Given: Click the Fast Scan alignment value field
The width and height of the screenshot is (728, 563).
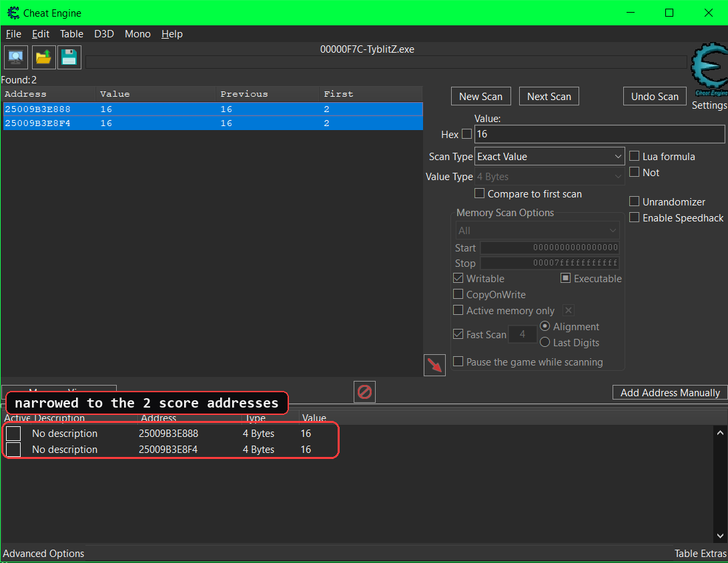Looking at the screenshot, I should [522, 334].
